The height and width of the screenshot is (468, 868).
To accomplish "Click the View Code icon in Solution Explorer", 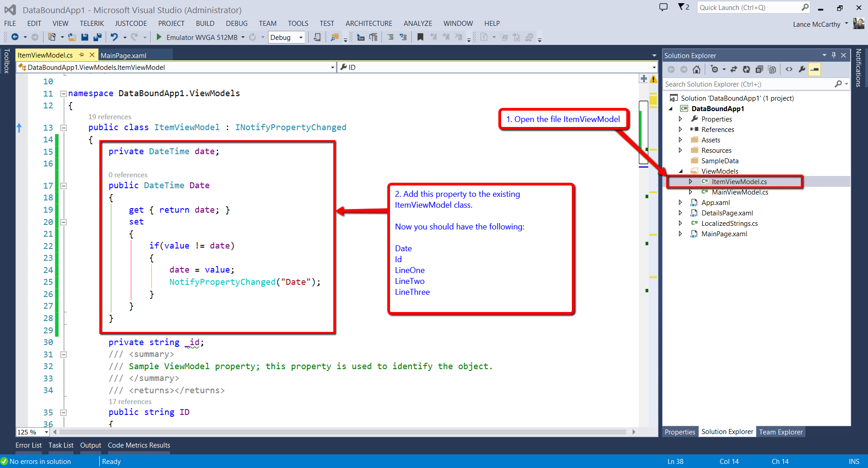I will tap(789, 69).
